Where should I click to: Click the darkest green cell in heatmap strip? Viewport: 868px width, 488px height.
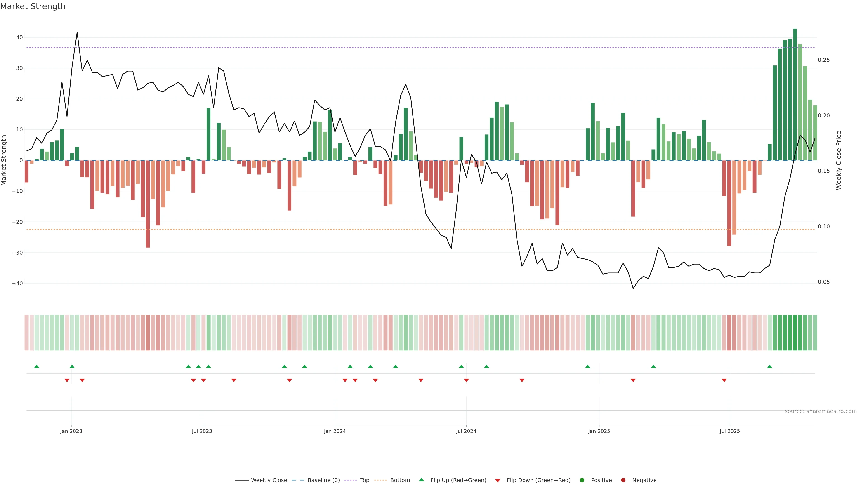tap(795, 333)
